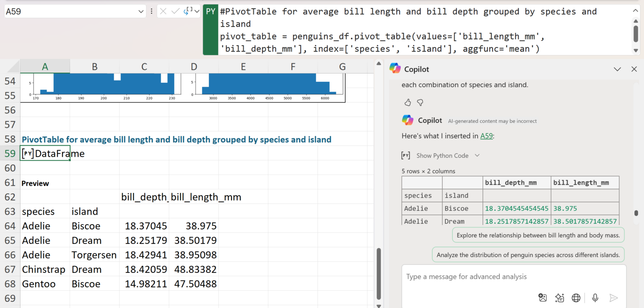Click suggestion about bill length and body mass
The image size is (644, 308).
click(x=538, y=235)
